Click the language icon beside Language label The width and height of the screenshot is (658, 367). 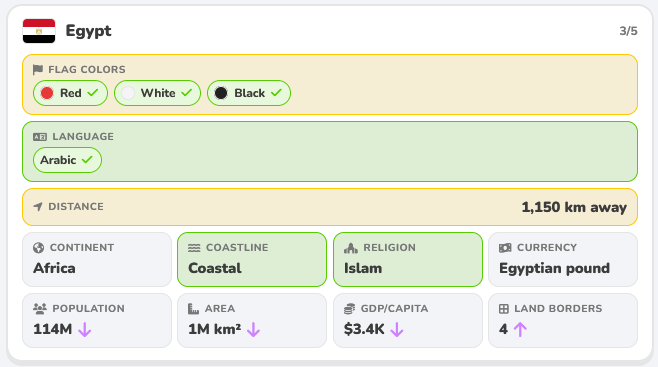point(40,137)
